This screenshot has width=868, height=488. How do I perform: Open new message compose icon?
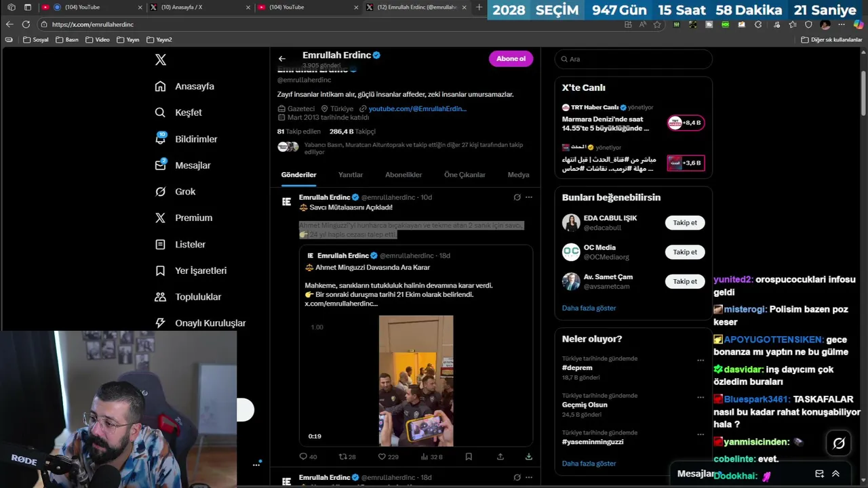pyautogui.click(x=819, y=474)
